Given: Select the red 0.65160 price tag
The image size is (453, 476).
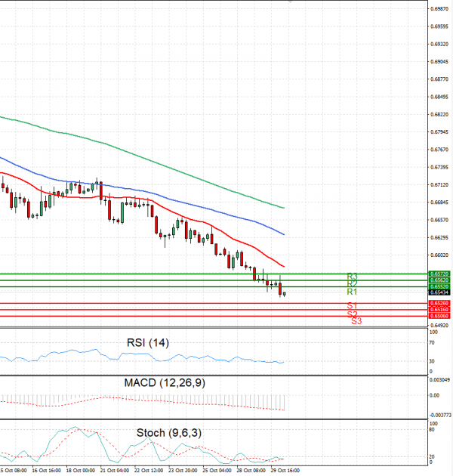Looking at the screenshot, I should click(x=439, y=309).
